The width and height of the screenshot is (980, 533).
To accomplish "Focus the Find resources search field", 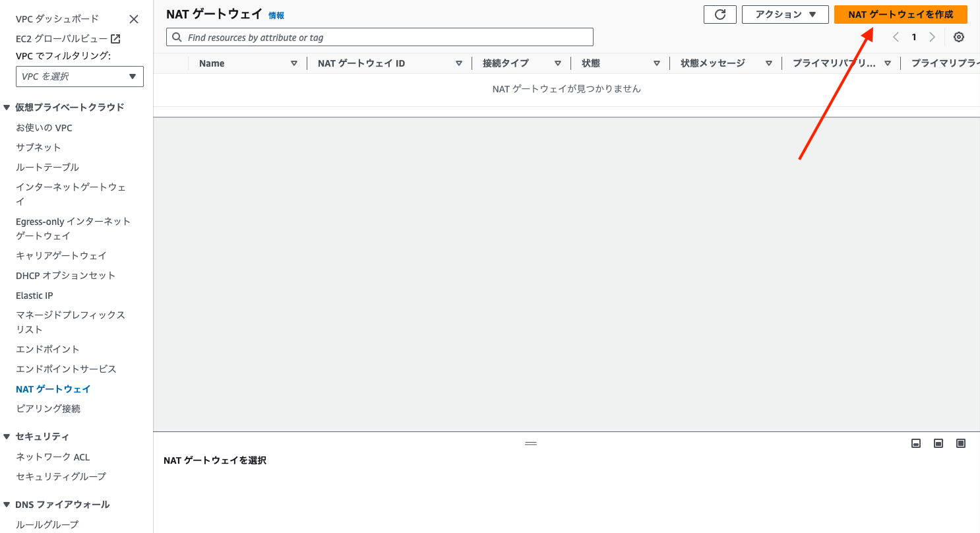I will (x=380, y=37).
